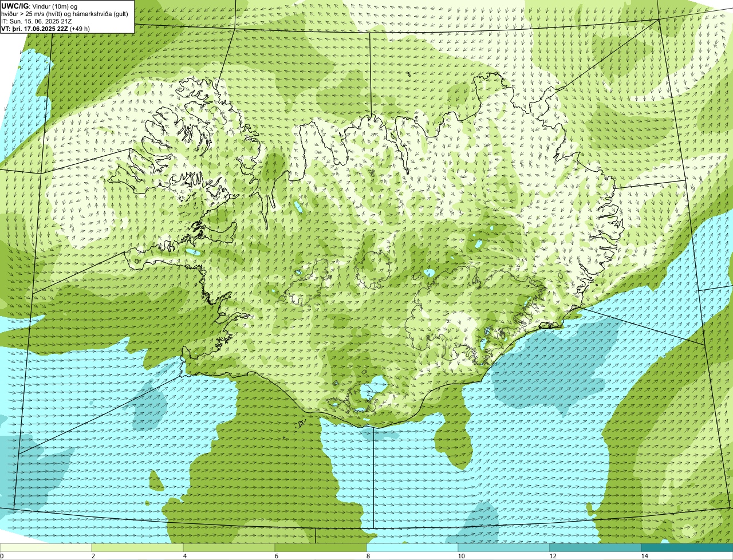
Task: Select the 'IT: Sun. 15. 06. 2025 21Z' line
Action: coord(37,21)
